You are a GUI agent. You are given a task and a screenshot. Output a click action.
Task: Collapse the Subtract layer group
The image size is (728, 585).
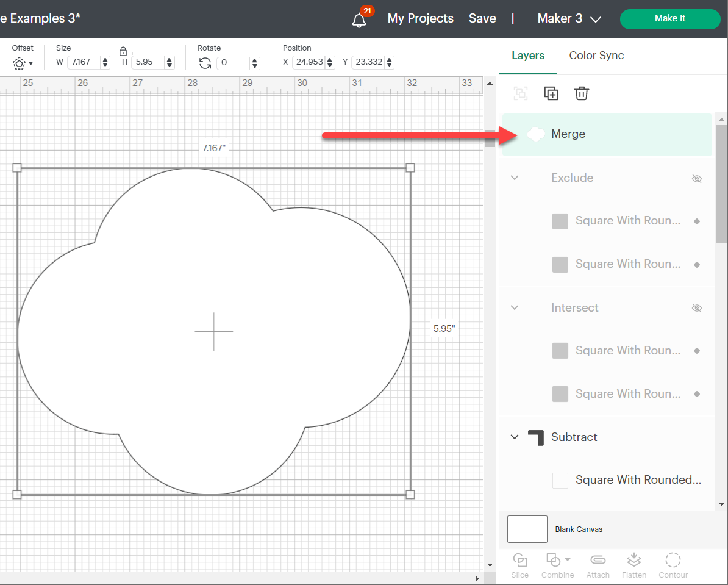[515, 437]
